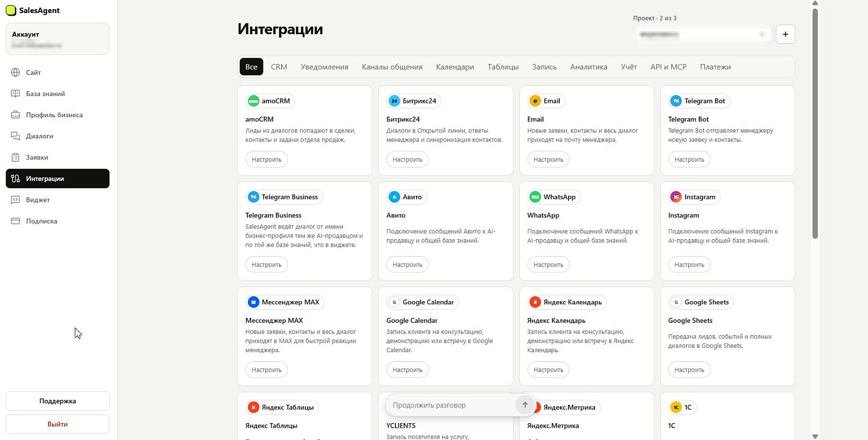Click the Яндекс.Метрика card title text
Image resolution: width=868 pixels, height=440 pixels.
(x=553, y=426)
